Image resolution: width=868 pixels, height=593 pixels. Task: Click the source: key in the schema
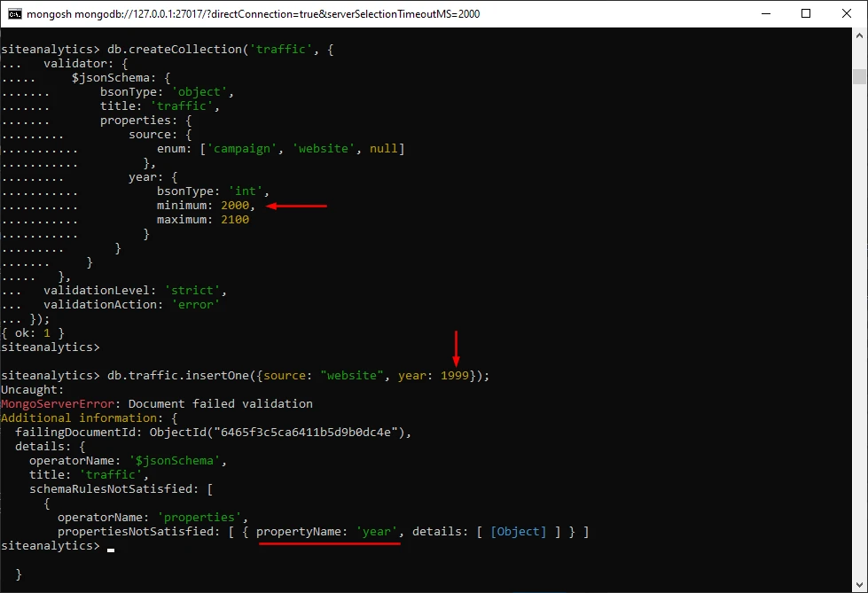tap(152, 135)
